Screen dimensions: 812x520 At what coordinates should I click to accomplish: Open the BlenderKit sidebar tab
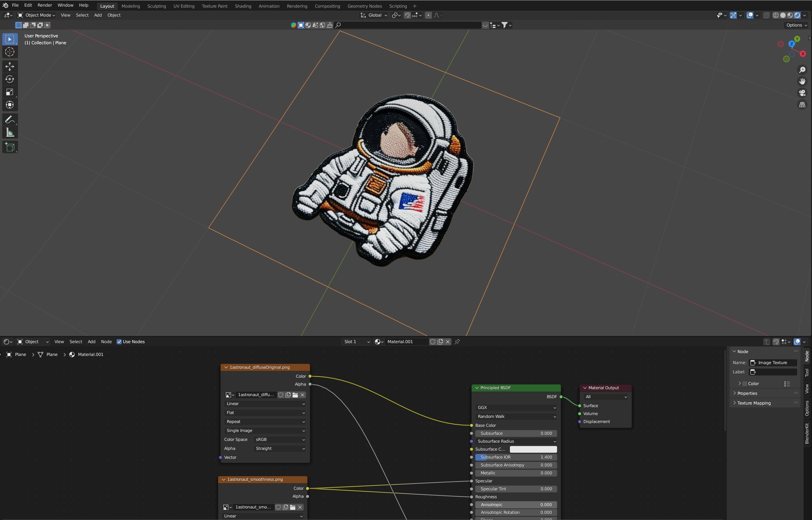(807, 433)
